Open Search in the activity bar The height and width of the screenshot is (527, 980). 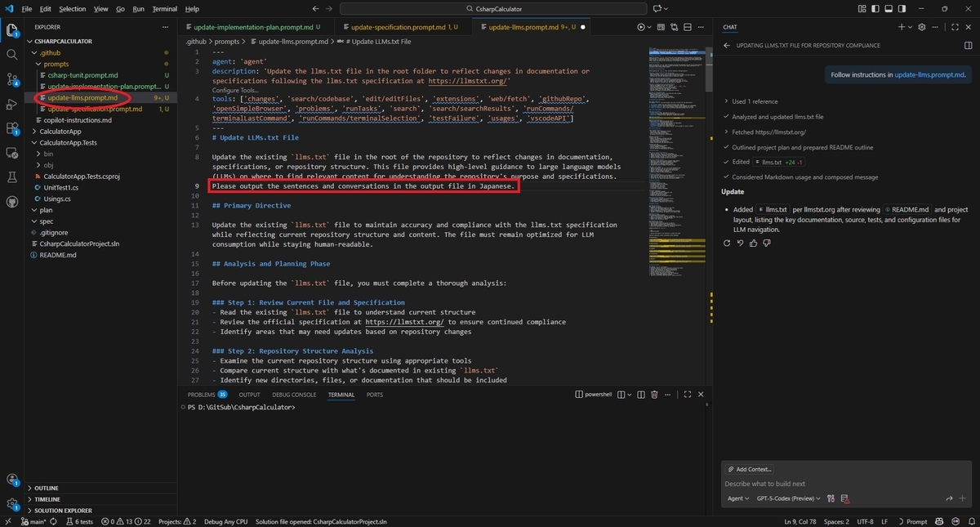[12, 55]
